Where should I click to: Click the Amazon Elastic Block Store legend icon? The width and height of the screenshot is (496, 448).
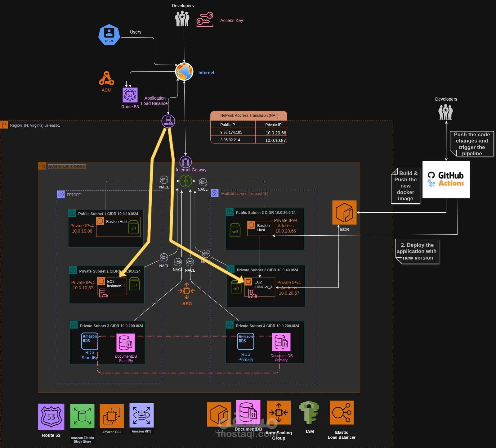tap(82, 416)
